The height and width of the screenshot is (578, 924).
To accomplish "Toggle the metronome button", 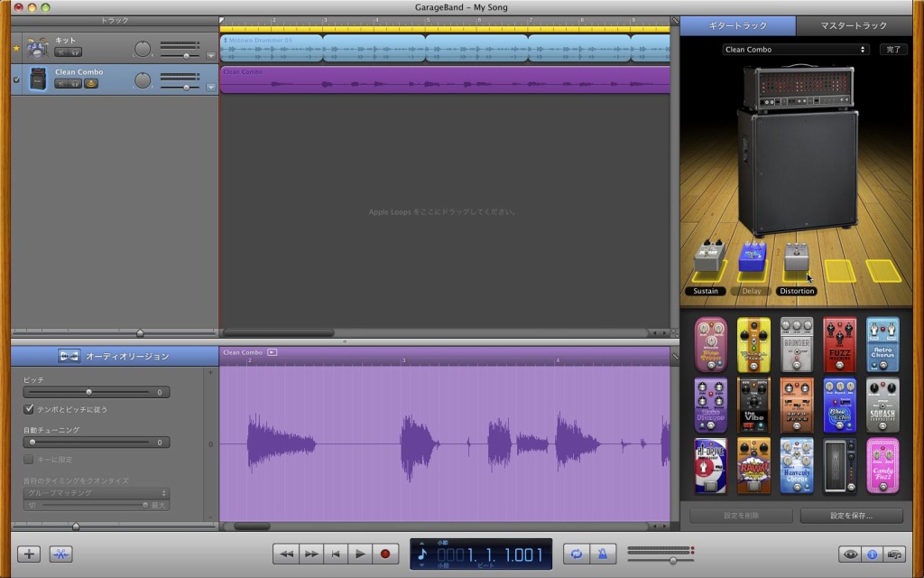I will [603, 554].
